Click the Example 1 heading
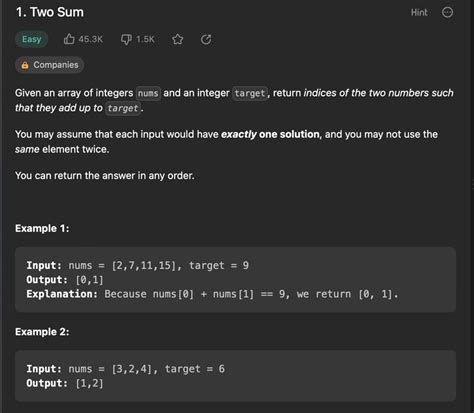This screenshot has height=413, width=474. click(x=42, y=229)
